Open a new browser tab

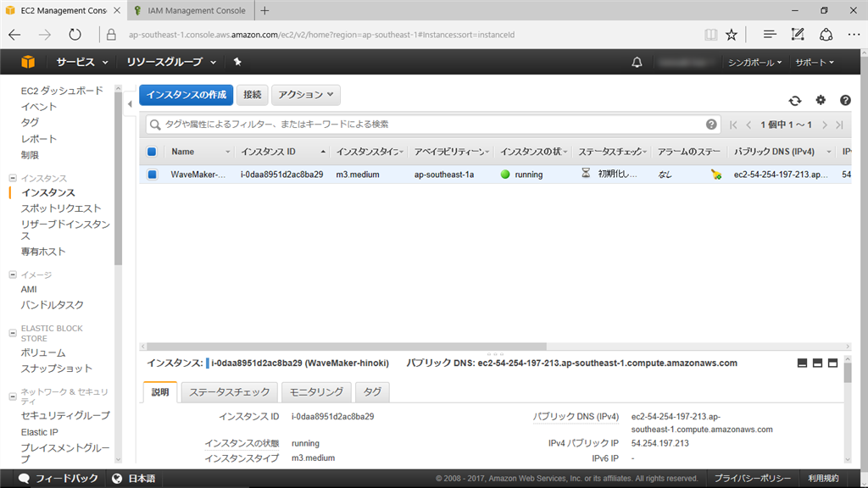coord(264,10)
